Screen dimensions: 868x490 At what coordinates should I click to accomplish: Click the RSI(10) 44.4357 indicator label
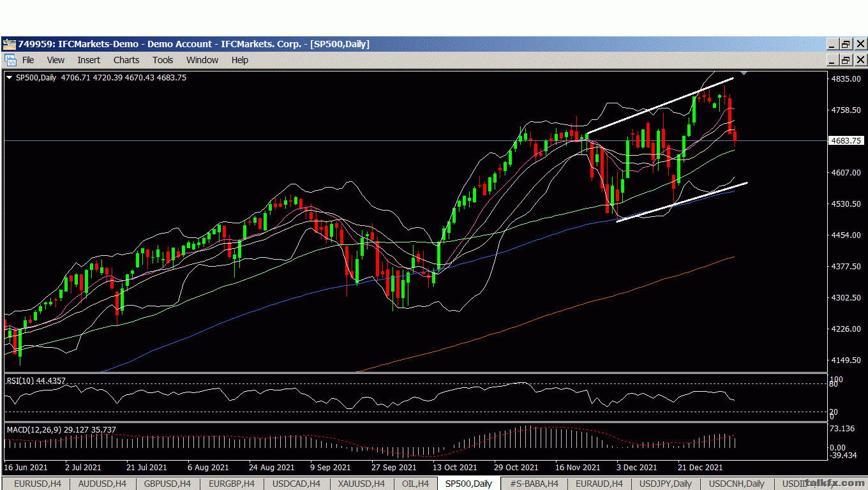36,380
